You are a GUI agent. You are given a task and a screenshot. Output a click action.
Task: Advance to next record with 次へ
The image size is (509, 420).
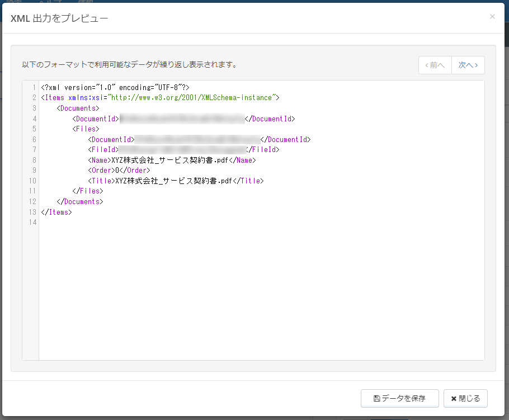(x=468, y=65)
